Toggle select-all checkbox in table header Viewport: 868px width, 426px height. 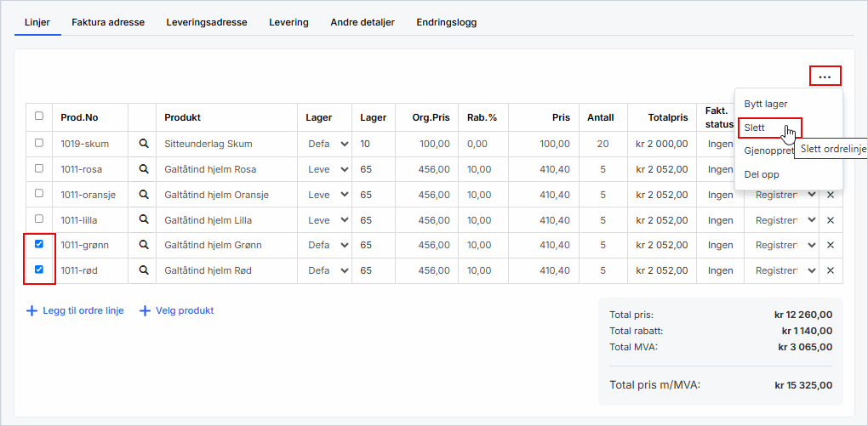[39, 116]
